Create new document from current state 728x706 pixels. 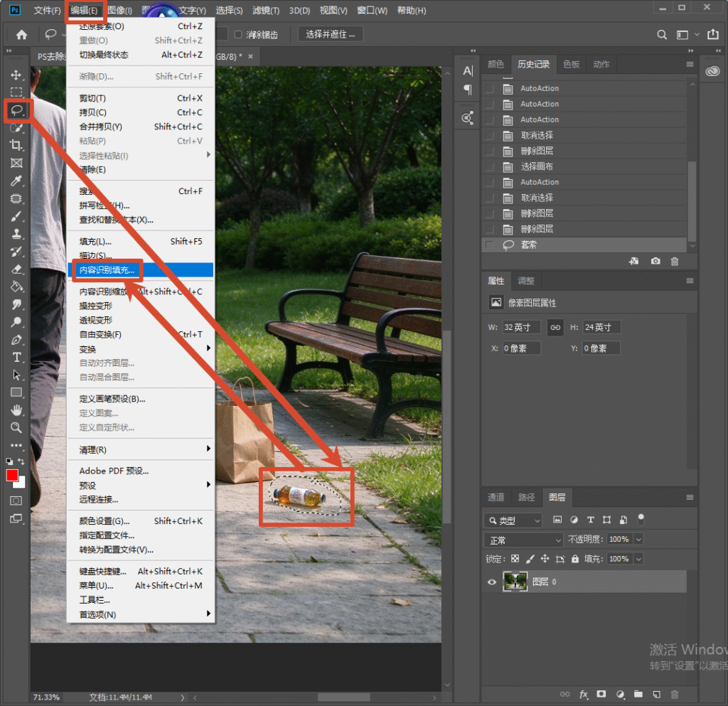633,262
